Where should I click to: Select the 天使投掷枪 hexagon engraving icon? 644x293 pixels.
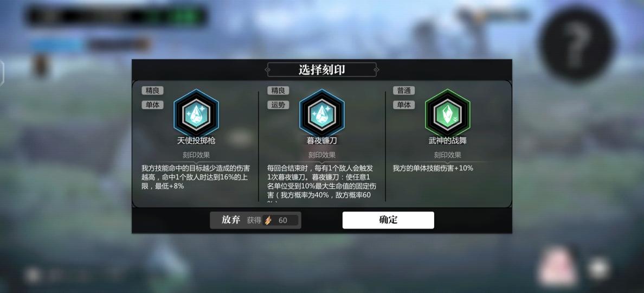click(x=196, y=112)
